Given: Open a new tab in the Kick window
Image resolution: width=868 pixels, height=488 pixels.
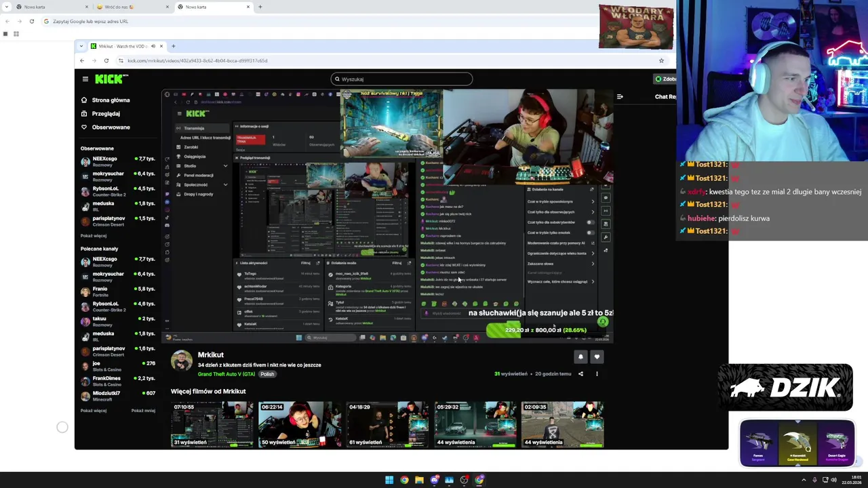Looking at the screenshot, I should pyautogui.click(x=174, y=46).
